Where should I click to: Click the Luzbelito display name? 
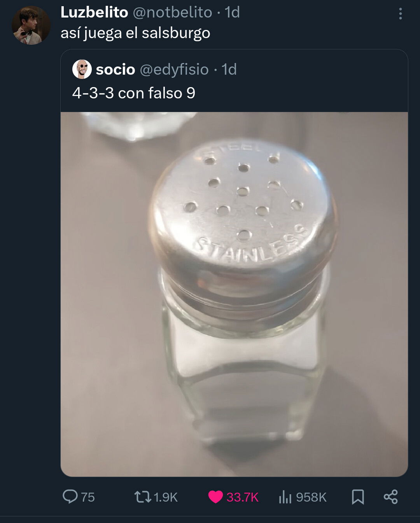(94, 12)
